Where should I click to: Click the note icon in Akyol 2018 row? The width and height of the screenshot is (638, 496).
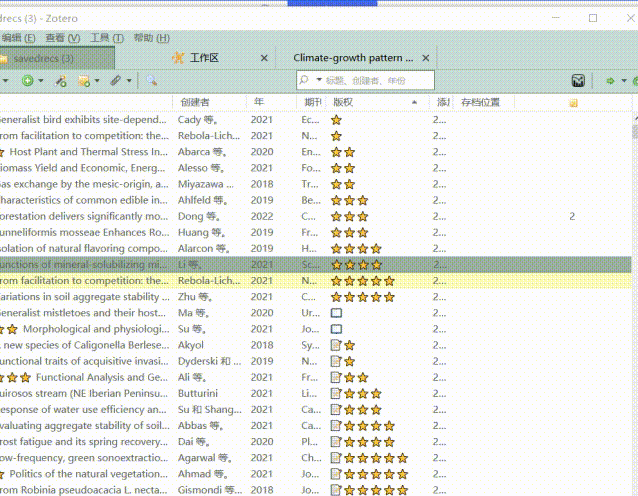tap(336, 345)
